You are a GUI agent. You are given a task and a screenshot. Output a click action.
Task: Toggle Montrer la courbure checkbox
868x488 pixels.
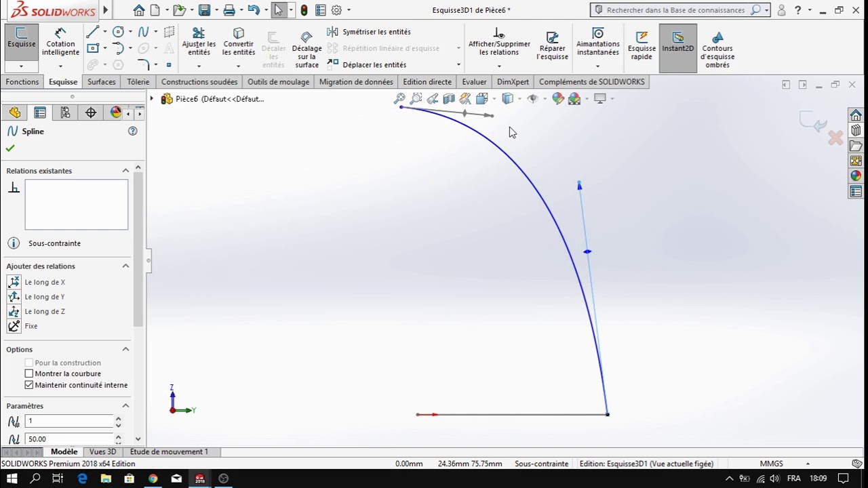(29, 373)
